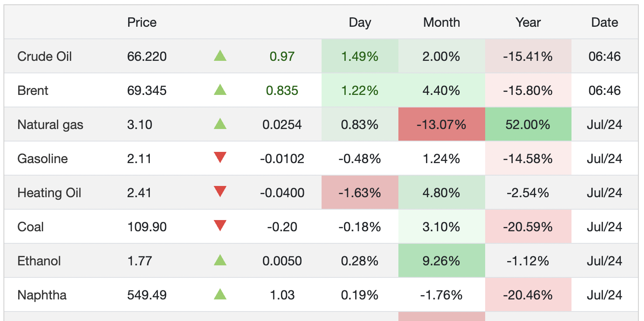Select Coal price 109.90
The width and height of the screenshot is (644, 321).
(147, 227)
